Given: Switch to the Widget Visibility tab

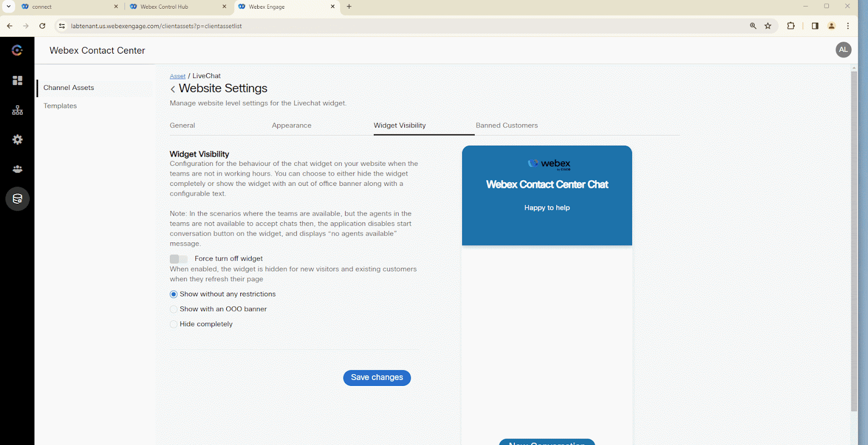Looking at the screenshot, I should click(x=400, y=125).
